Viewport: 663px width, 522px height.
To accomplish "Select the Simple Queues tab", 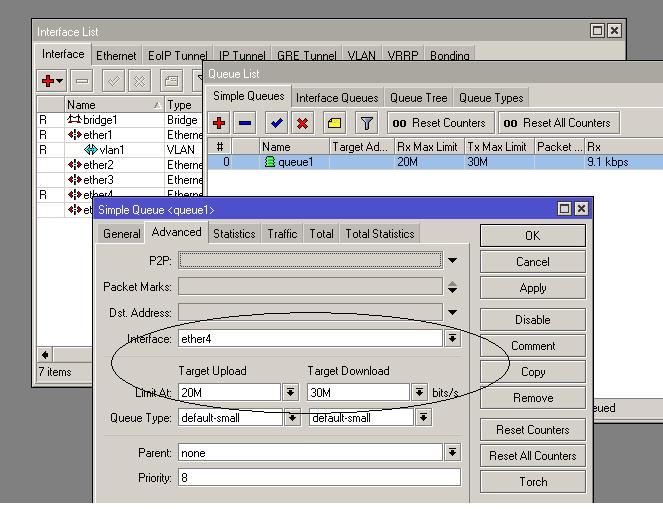I will click(249, 96).
